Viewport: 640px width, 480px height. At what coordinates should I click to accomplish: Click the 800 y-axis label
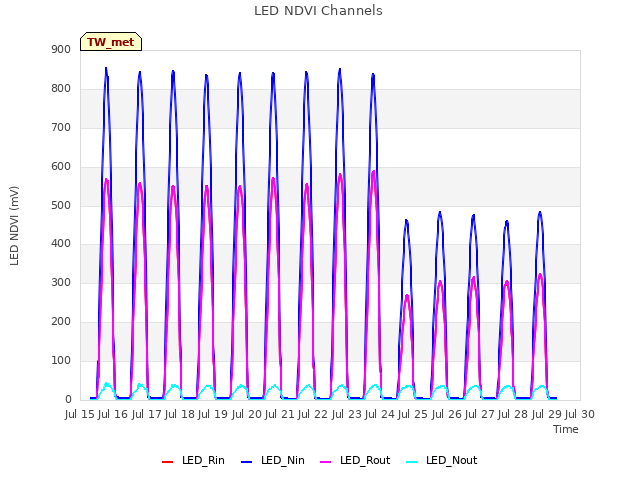click(61, 89)
